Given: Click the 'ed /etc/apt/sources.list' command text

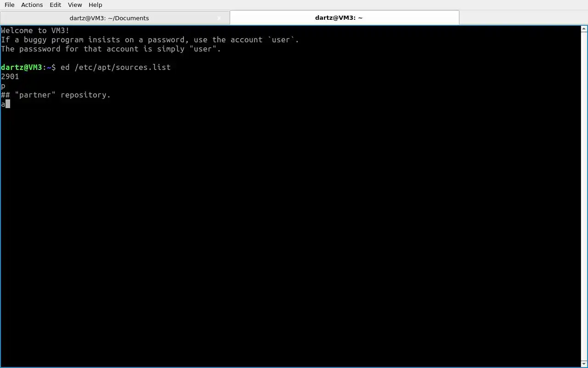Looking at the screenshot, I should click(x=115, y=67).
